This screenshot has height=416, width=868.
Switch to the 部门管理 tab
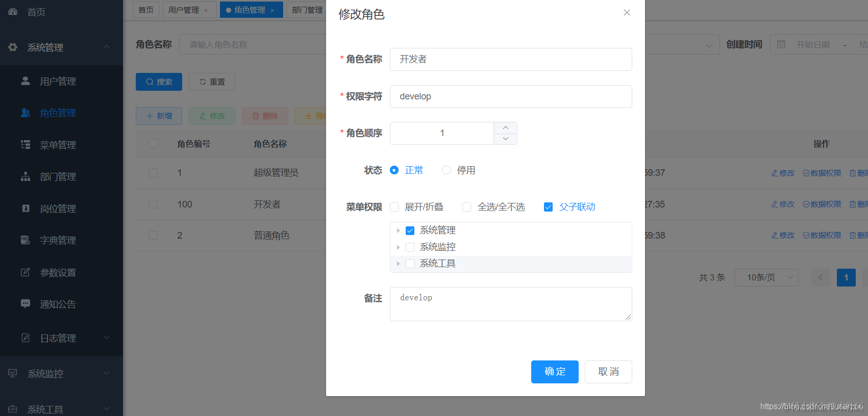click(307, 10)
